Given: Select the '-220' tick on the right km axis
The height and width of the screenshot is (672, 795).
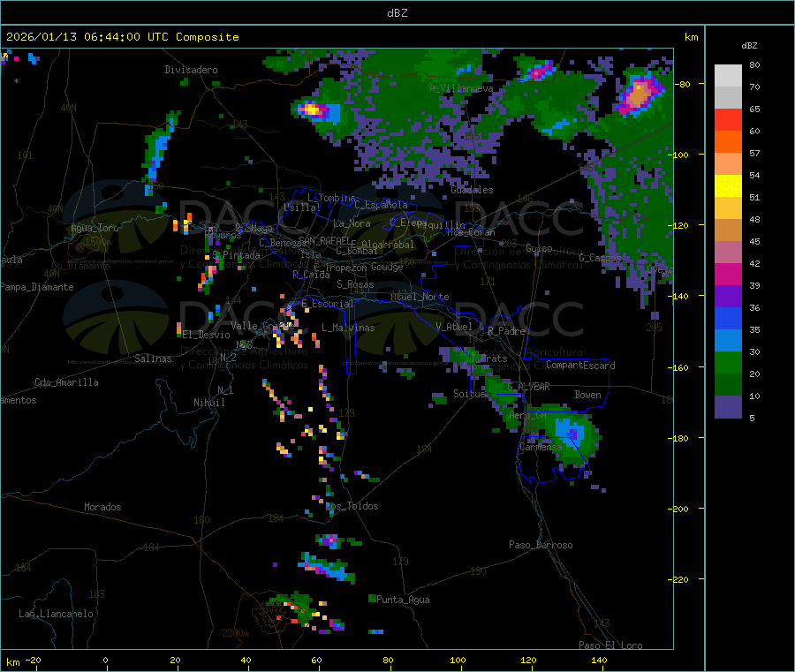Looking at the screenshot, I should point(678,580).
